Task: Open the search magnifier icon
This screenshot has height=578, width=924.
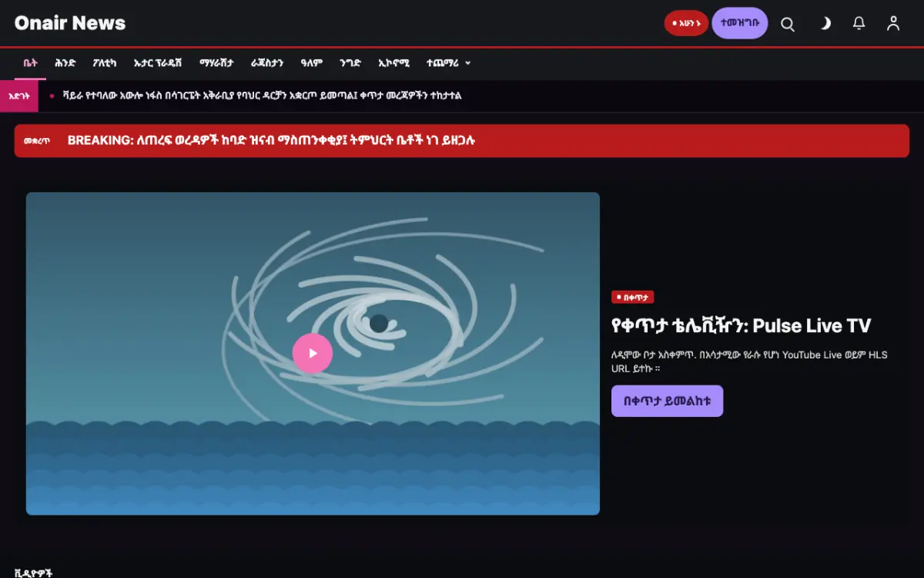Action: click(x=788, y=24)
